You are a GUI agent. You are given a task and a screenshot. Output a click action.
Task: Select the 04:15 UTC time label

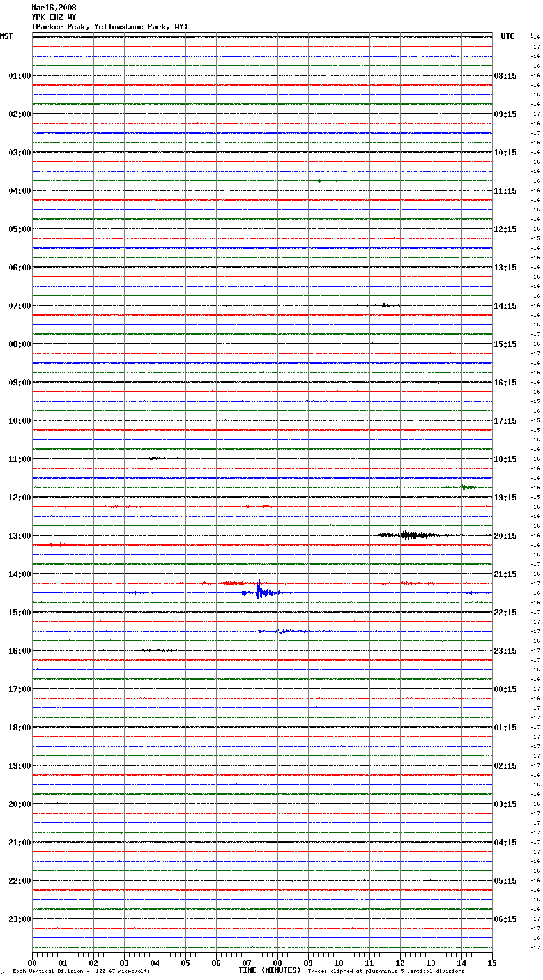coord(505,843)
